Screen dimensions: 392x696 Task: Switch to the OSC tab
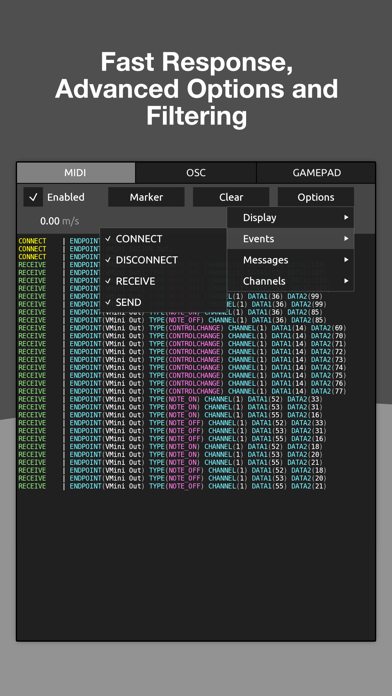(196, 173)
